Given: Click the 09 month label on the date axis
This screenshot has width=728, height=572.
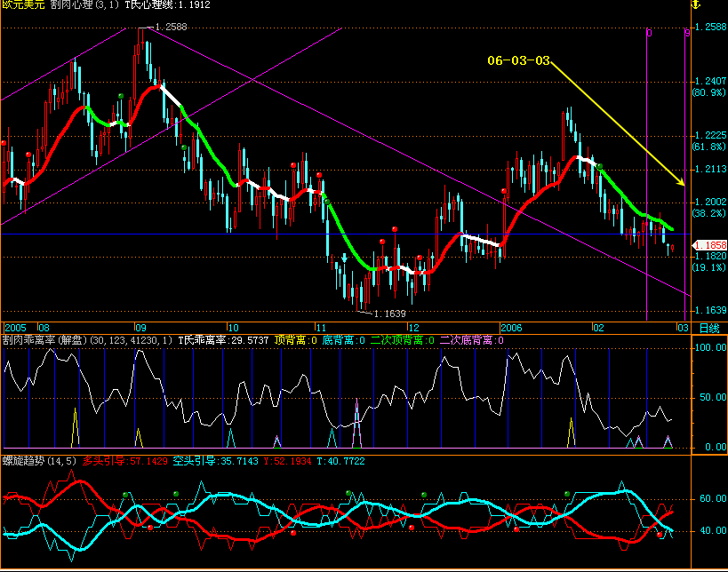Looking at the screenshot, I should (140, 328).
